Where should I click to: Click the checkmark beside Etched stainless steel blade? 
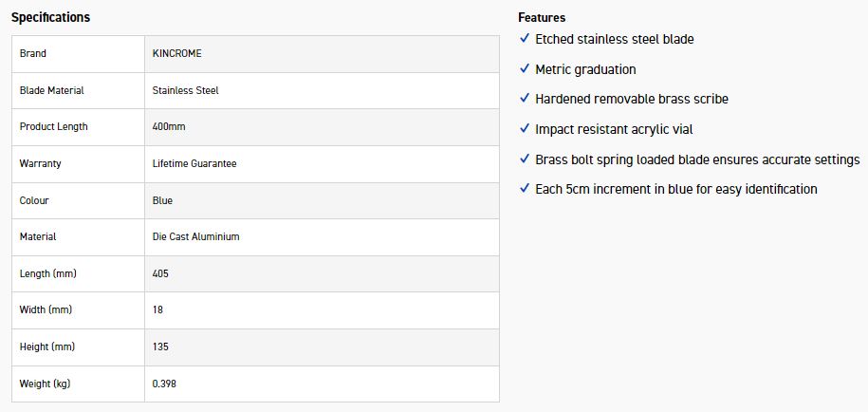coord(525,39)
